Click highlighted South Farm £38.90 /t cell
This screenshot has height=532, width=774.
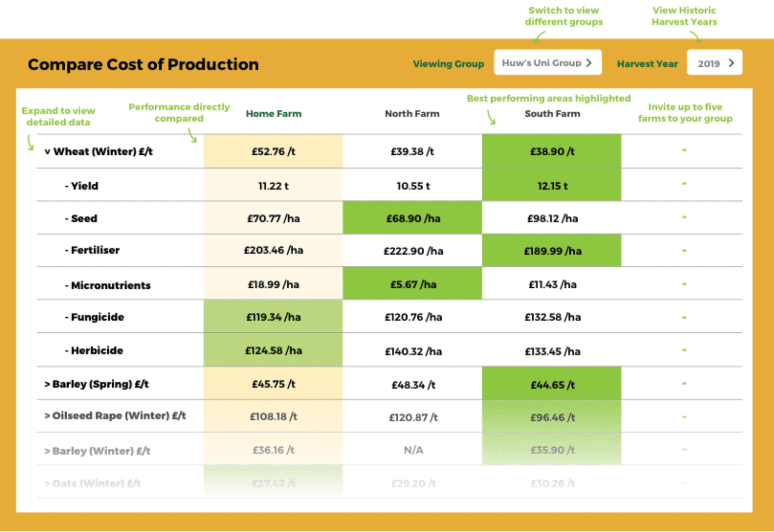[551, 151]
